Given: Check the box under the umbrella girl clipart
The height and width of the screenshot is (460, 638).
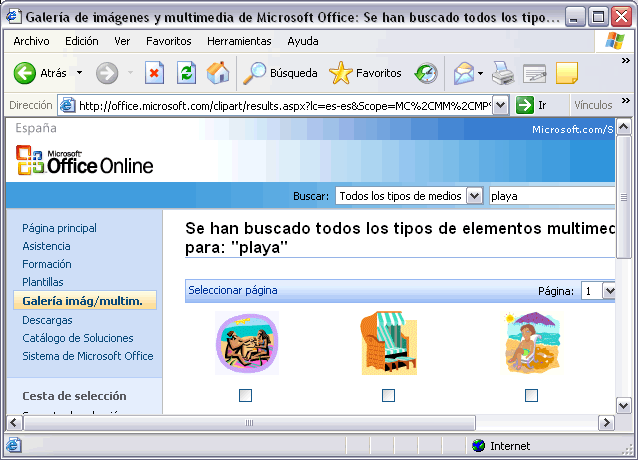Looking at the screenshot, I should pyautogui.click(x=531, y=395).
